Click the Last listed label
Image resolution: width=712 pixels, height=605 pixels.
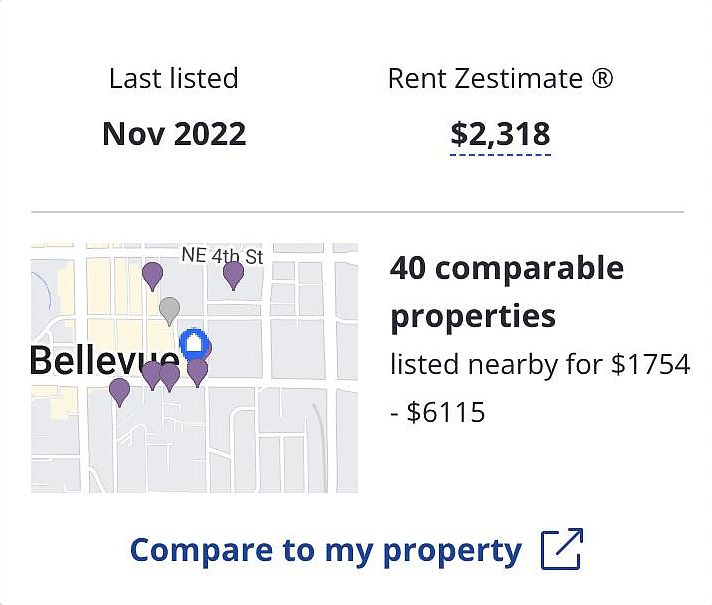(174, 78)
